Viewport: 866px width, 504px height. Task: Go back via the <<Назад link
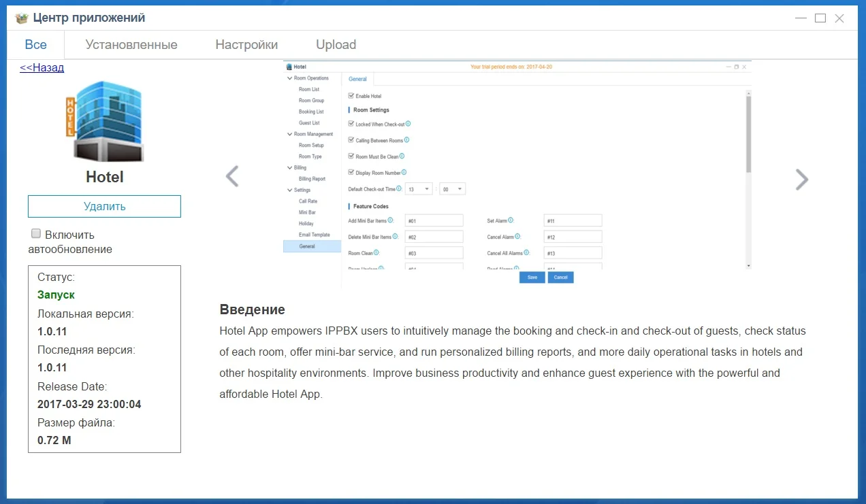point(42,68)
